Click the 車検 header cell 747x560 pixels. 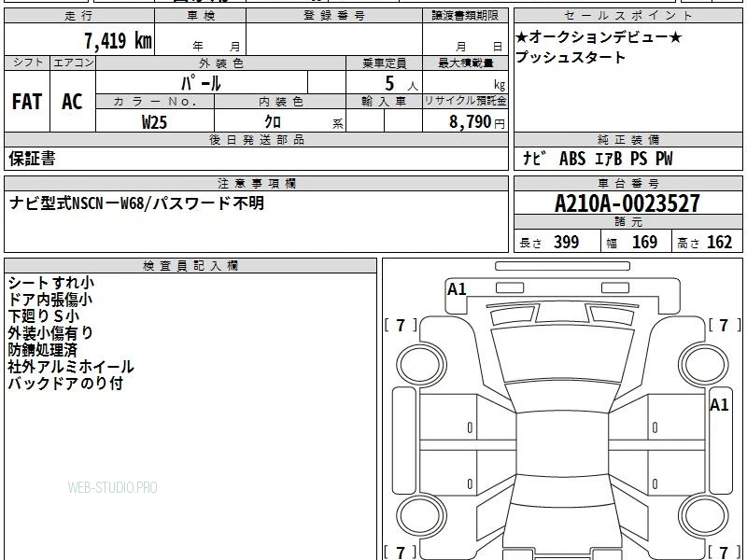click(x=201, y=16)
